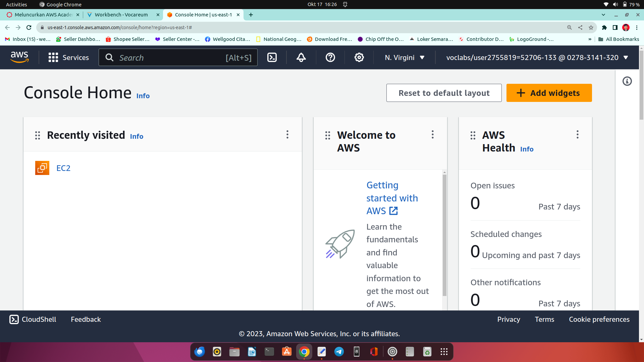Click the EC2 service icon
This screenshot has height=362, width=644.
pos(42,168)
